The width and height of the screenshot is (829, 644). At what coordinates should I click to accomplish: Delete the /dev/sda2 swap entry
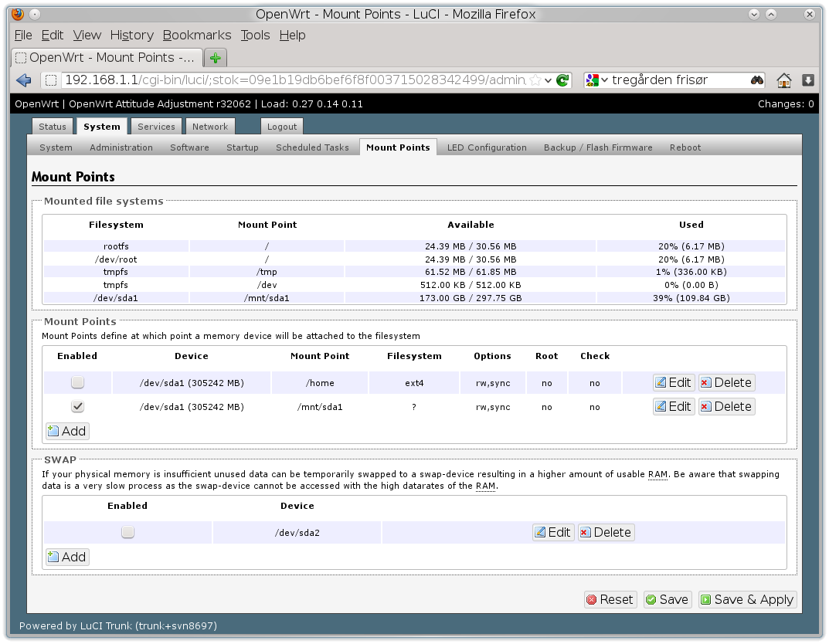click(x=606, y=532)
